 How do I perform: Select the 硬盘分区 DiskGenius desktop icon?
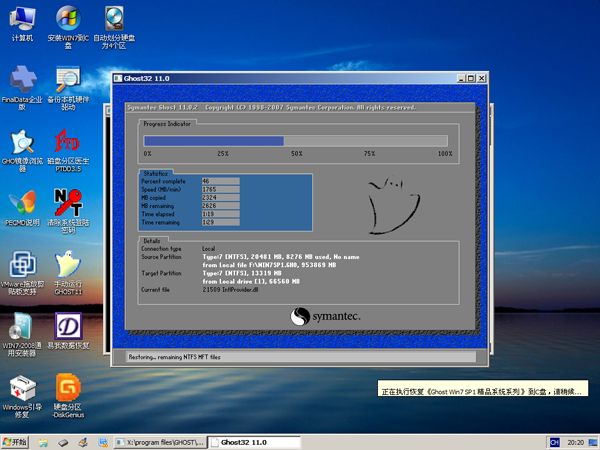coord(68,396)
